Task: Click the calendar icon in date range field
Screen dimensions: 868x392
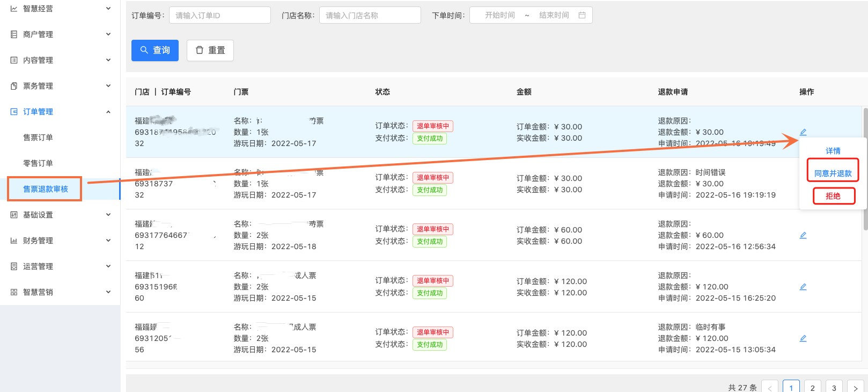Action: (582, 15)
